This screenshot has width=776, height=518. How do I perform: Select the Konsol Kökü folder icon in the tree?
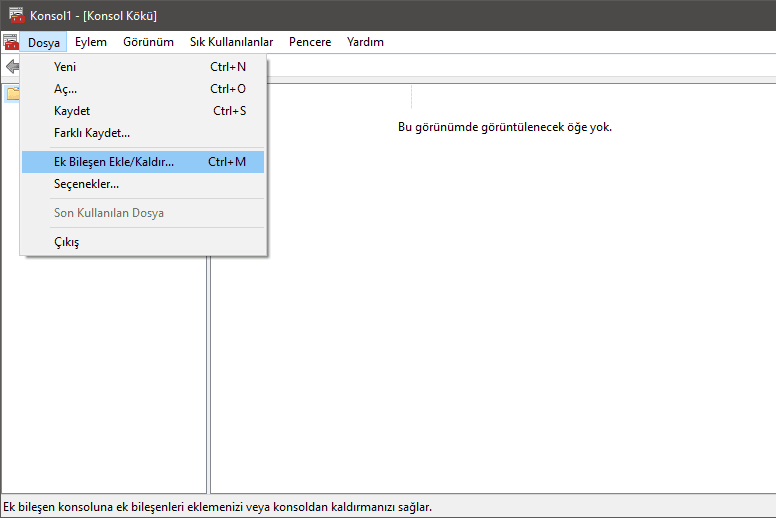coord(12,94)
